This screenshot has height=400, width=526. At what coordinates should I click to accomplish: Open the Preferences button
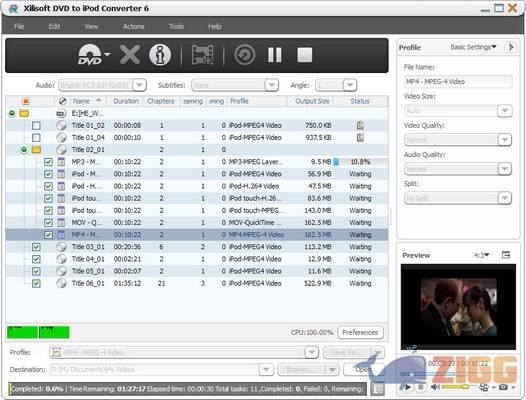click(x=360, y=333)
